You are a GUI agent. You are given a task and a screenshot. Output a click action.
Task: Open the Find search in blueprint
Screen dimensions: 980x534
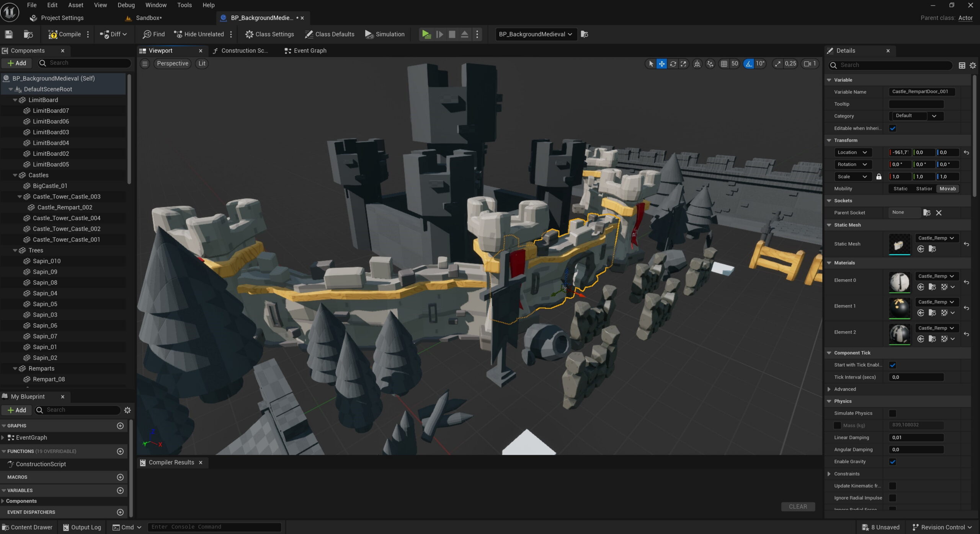(153, 34)
